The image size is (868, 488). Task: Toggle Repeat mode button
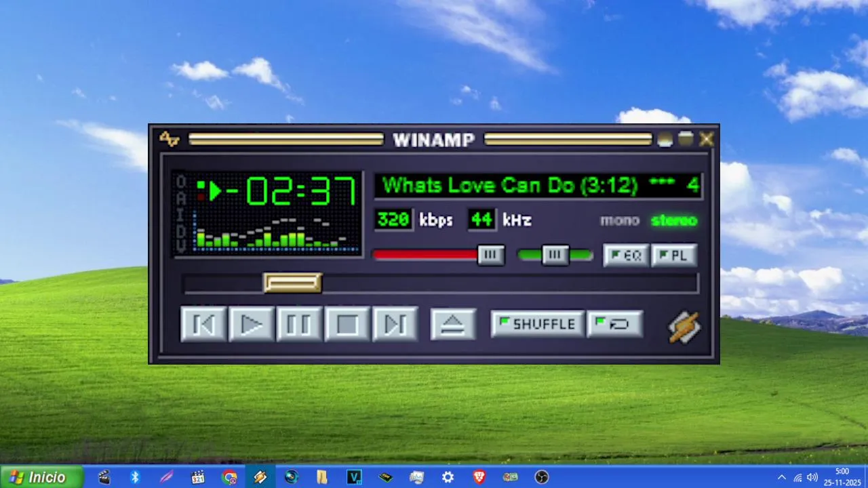(614, 324)
